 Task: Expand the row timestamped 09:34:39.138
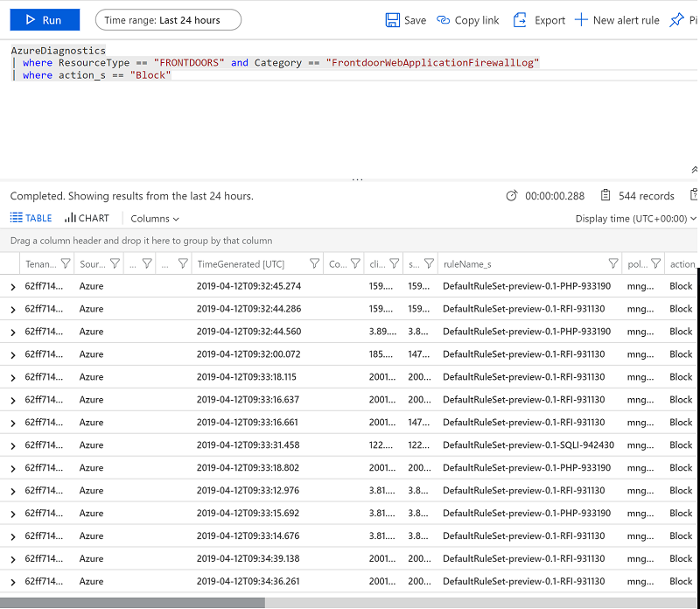coord(13,559)
